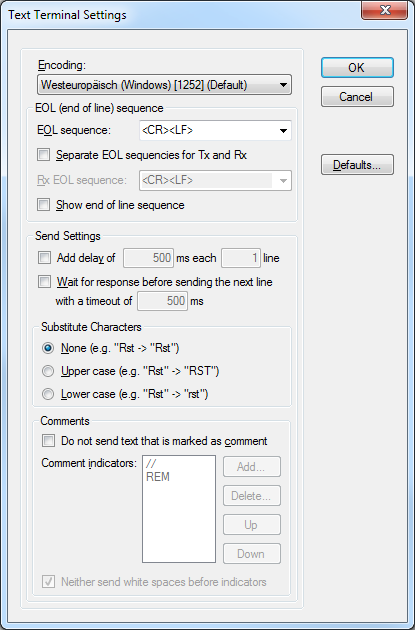Screen dimensions: 415x630
Task: Click the line count input field
Action: tap(241, 258)
